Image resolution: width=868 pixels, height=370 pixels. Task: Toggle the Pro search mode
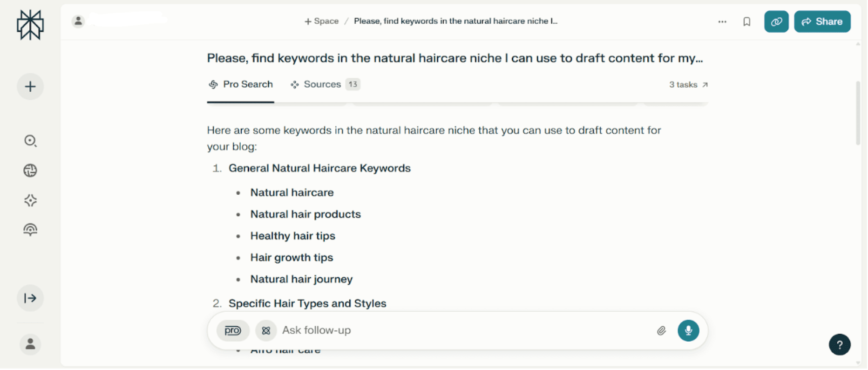click(x=233, y=331)
